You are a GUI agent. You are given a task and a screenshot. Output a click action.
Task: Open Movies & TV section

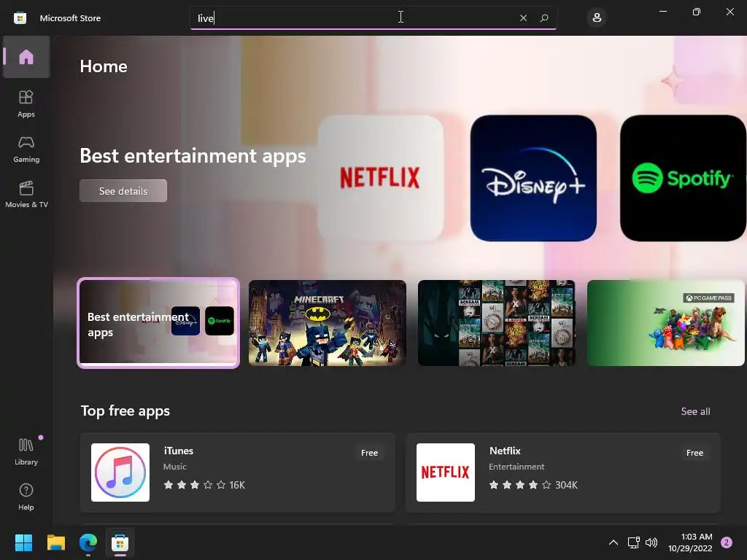pyautogui.click(x=26, y=194)
